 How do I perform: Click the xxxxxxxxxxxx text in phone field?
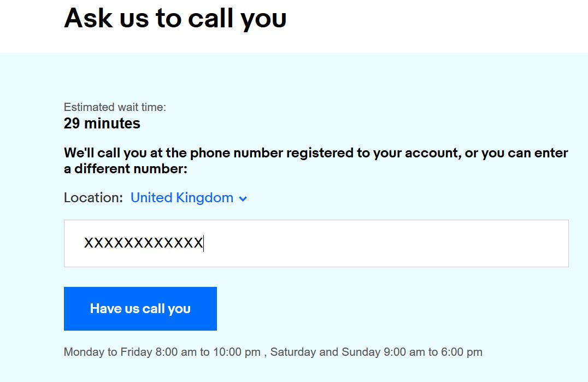coord(143,243)
